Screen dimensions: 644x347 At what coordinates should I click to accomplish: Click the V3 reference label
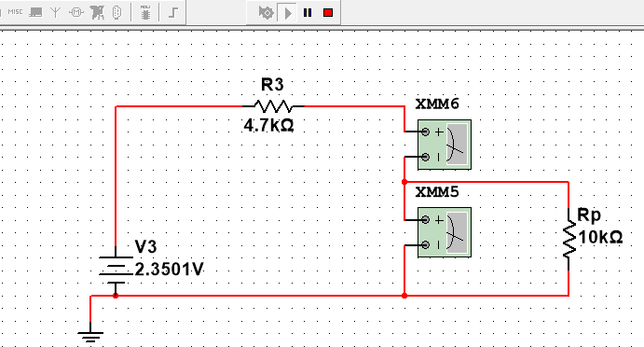145,246
